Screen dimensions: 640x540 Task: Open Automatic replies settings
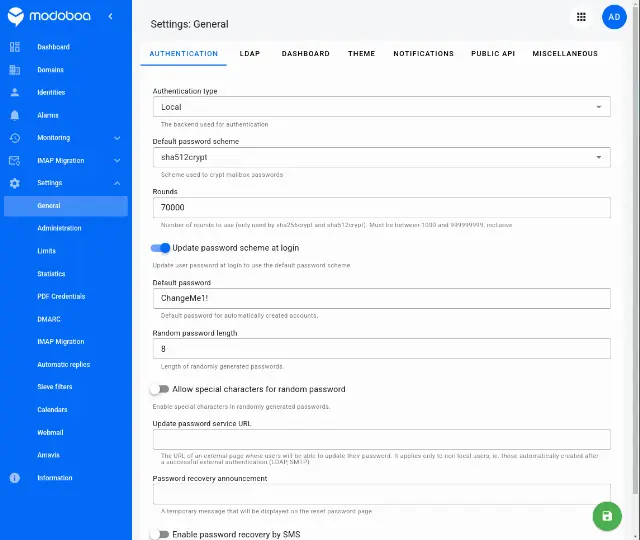(66, 364)
